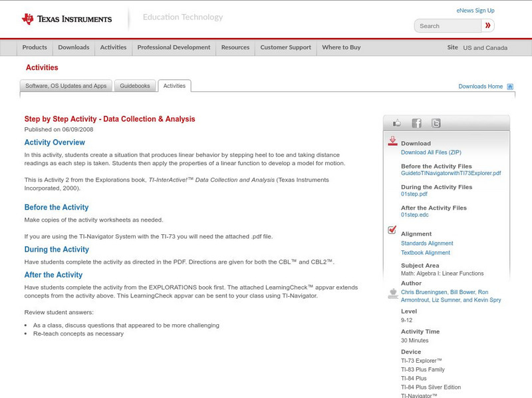This screenshot has height=398, width=532.
Task: Click the 9-12 level value
Action: pyautogui.click(x=406, y=320)
